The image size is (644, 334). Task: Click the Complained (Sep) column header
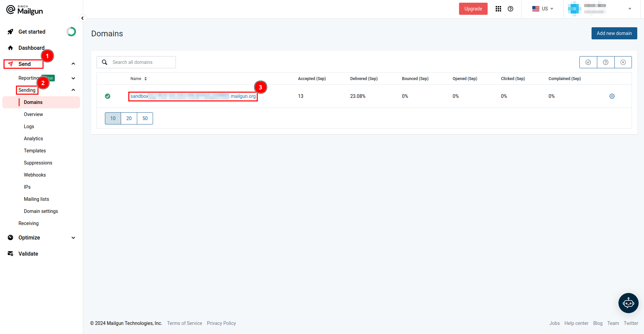point(565,79)
